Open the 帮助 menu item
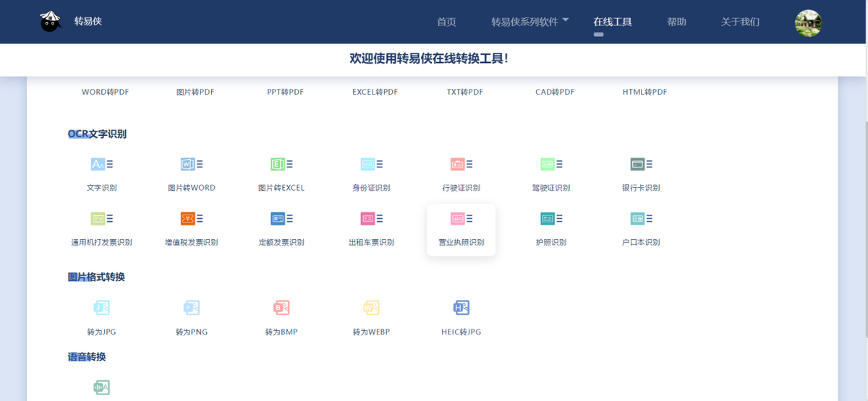The width and height of the screenshot is (868, 401). (x=676, y=22)
